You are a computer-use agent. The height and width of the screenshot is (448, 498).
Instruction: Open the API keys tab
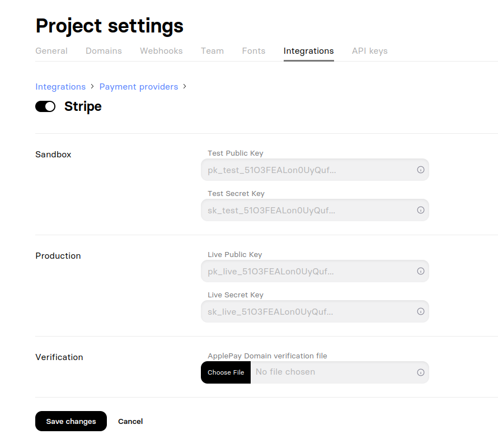369,51
